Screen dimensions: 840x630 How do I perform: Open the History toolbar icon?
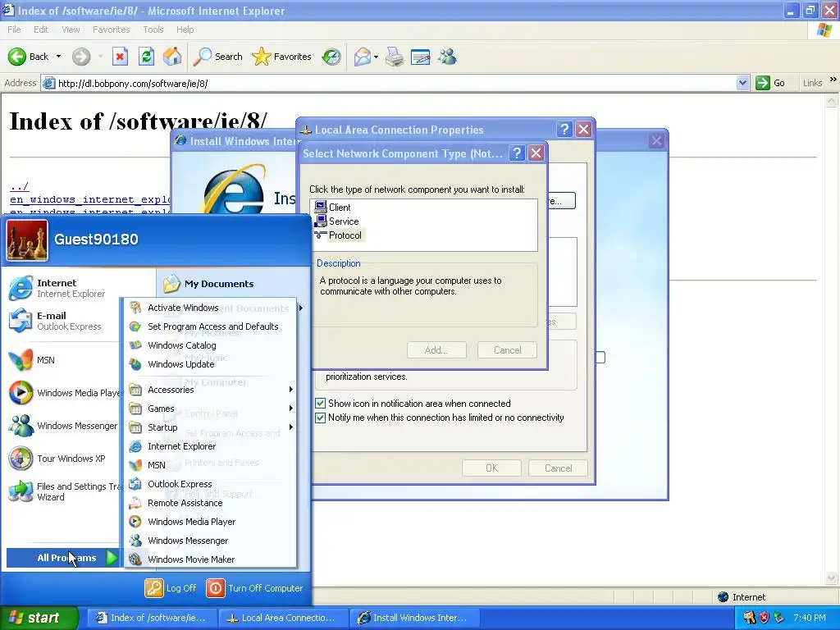(x=331, y=57)
